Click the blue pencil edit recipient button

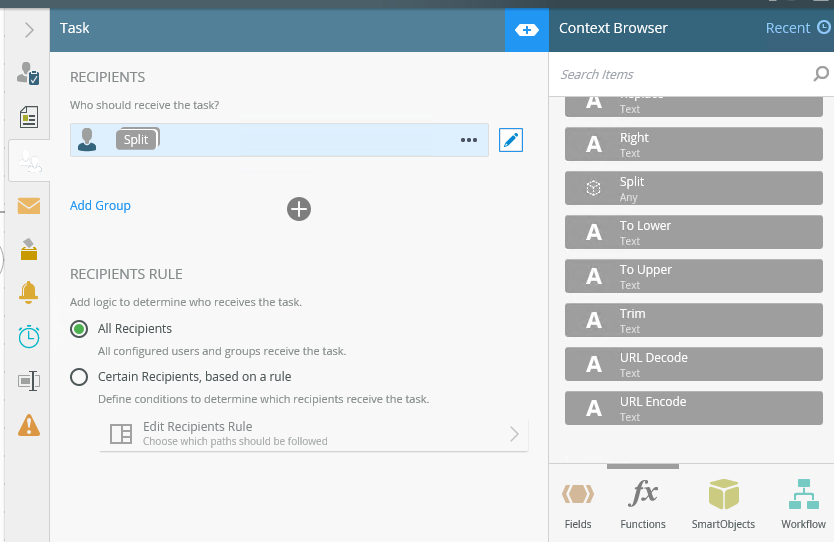(x=511, y=140)
